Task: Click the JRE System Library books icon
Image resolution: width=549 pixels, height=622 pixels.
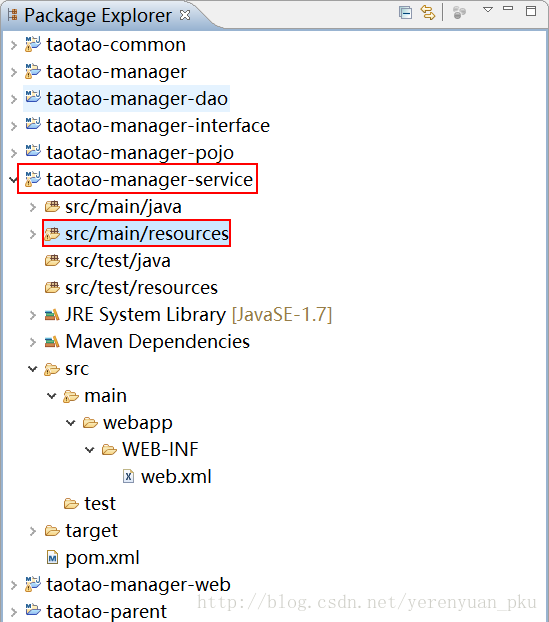Action: point(52,315)
